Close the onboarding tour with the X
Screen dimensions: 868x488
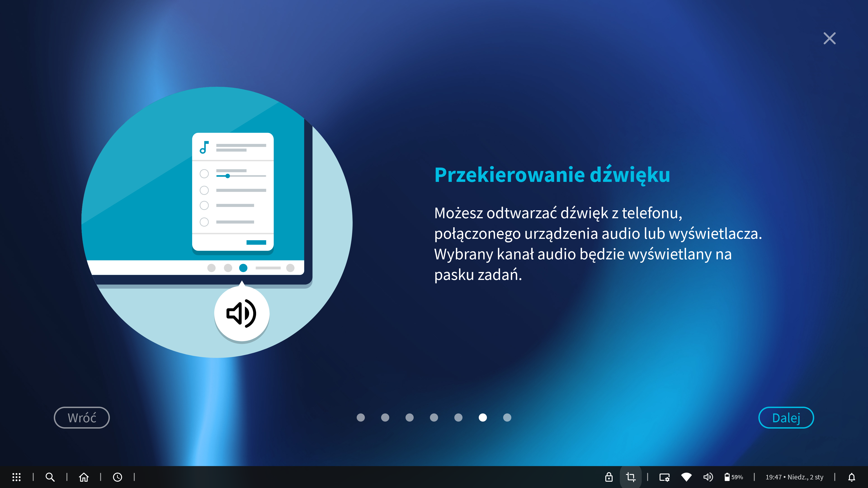coord(829,38)
